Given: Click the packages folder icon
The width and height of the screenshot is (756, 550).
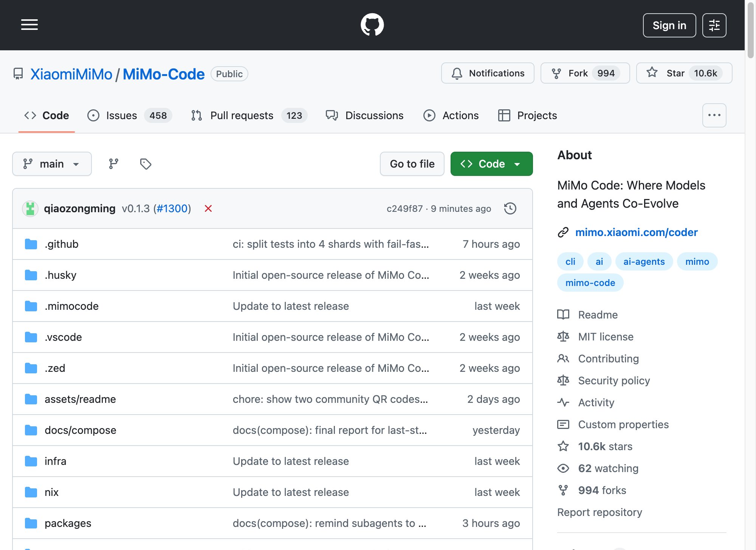Looking at the screenshot, I should coord(31,523).
